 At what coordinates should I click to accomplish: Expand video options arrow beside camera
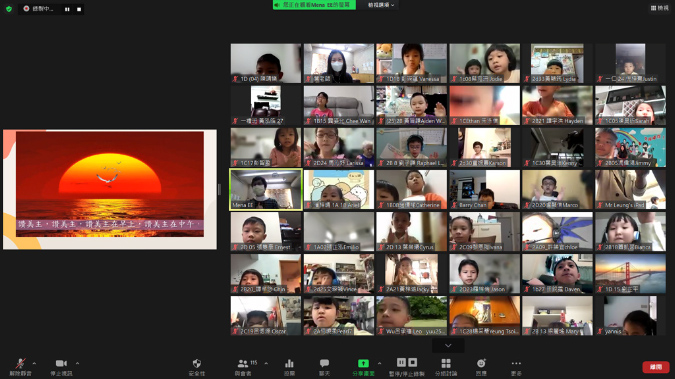point(77,363)
